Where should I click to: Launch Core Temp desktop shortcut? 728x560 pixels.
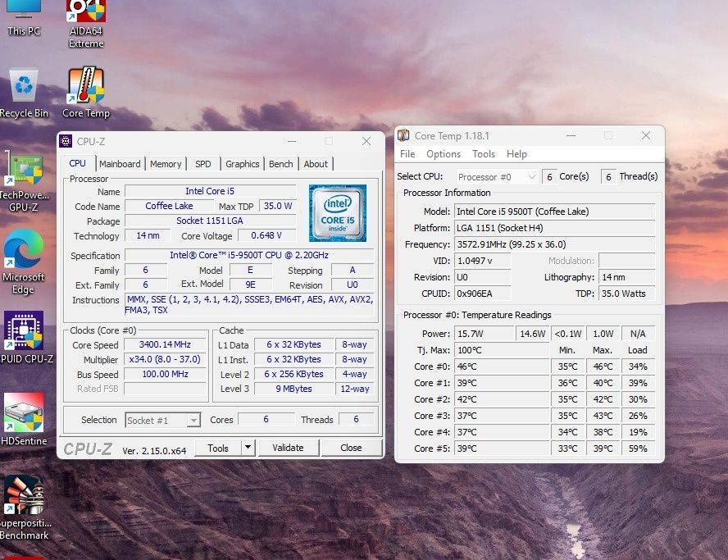[x=86, y=93]
